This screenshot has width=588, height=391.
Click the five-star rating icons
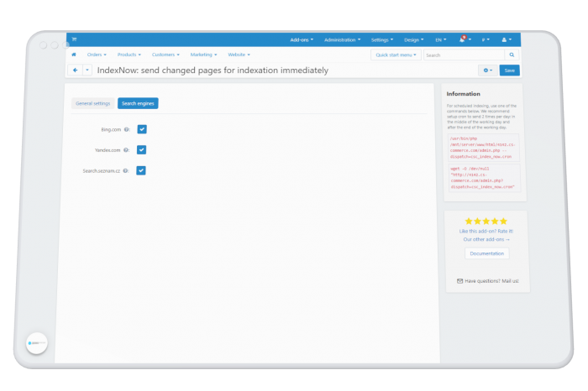(486, 222)
